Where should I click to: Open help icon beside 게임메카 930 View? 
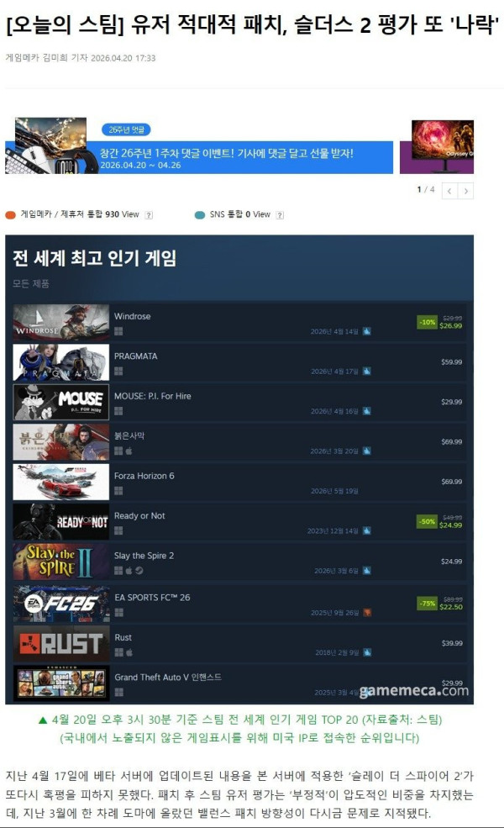149,215
